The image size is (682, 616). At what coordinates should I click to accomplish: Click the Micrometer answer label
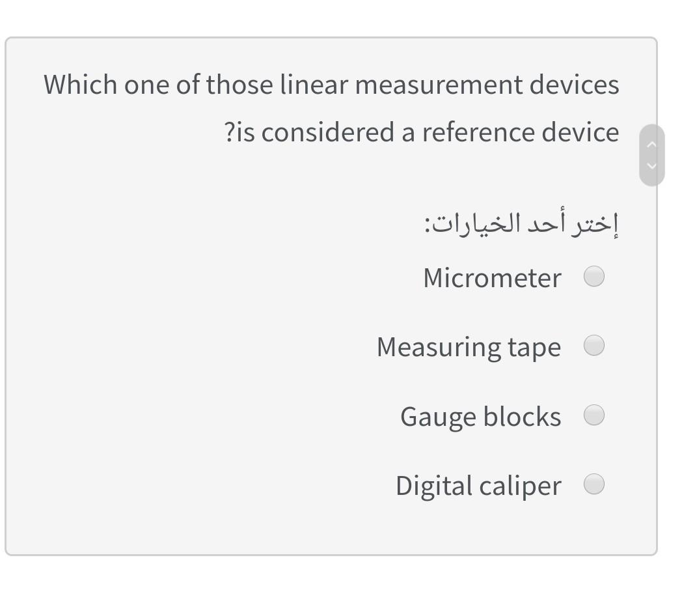click(491, 277)
